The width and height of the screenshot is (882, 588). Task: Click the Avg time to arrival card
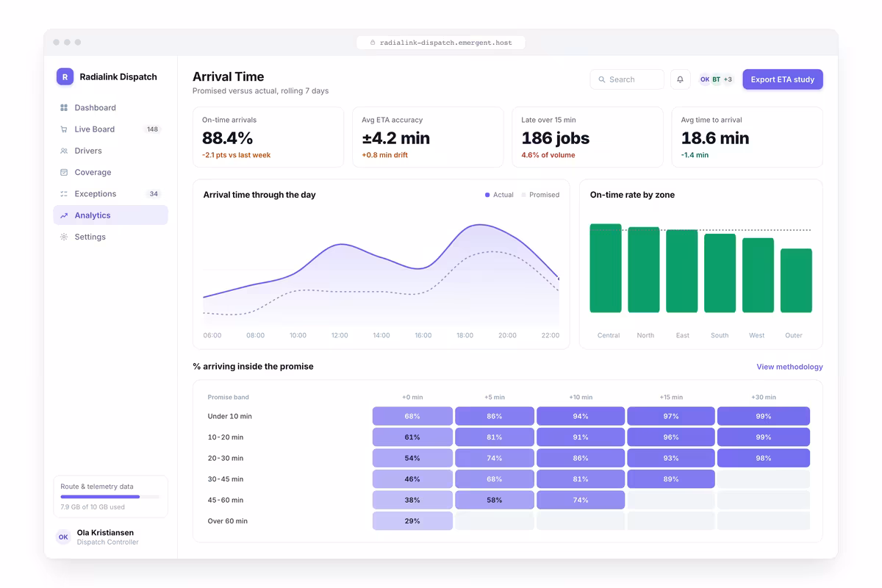[747, 137]
